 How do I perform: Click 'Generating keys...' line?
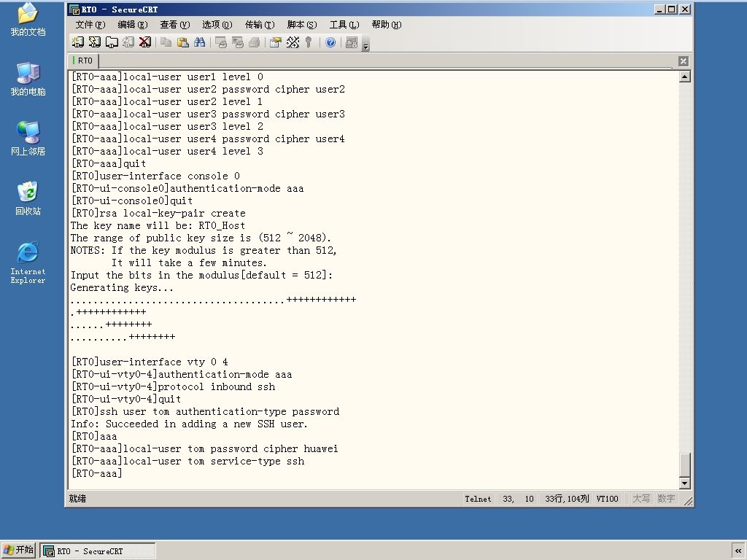tap(122, 287)
